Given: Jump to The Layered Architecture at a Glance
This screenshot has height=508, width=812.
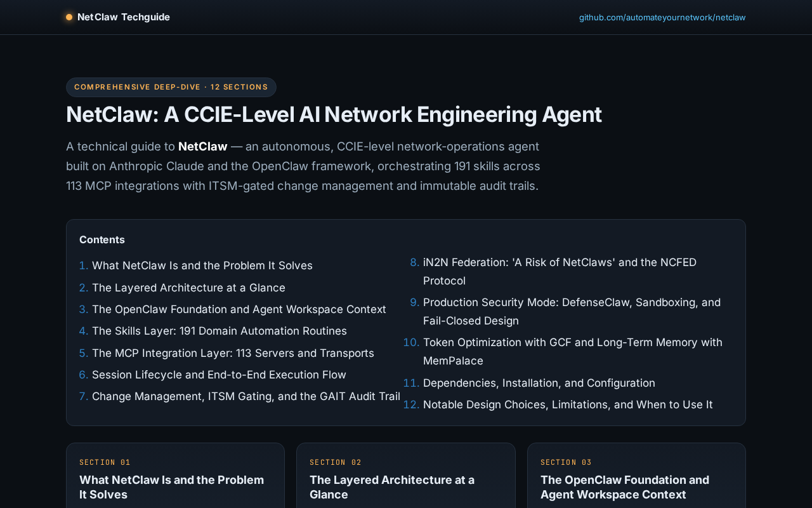Looking at the screenshot, I should click(x=188, y=288).
